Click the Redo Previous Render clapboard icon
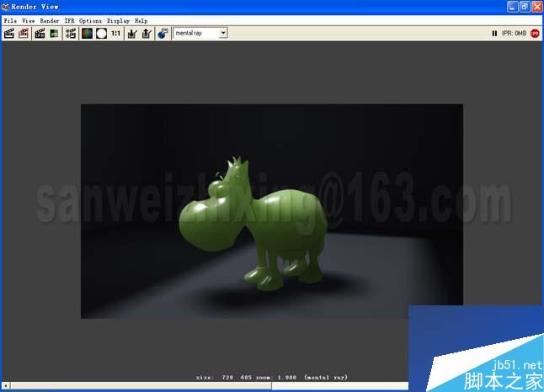The image size is (544, 392). click(9, 34)
